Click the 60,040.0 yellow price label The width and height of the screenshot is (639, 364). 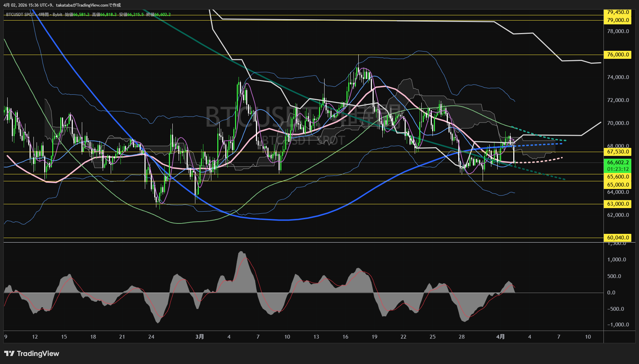pyautogui.click(x=617, y=238)
